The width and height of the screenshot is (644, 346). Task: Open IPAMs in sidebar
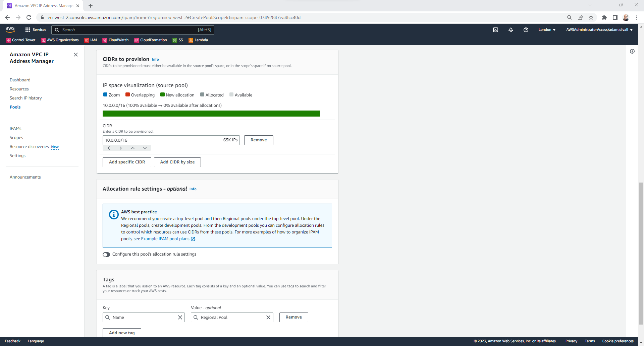coord(15,129)
